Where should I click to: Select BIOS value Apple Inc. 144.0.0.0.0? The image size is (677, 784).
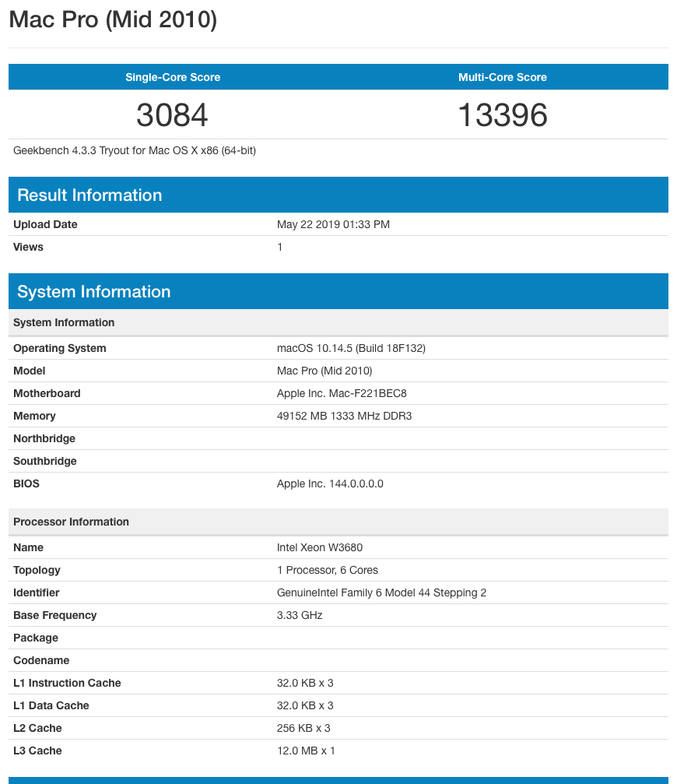330,483
